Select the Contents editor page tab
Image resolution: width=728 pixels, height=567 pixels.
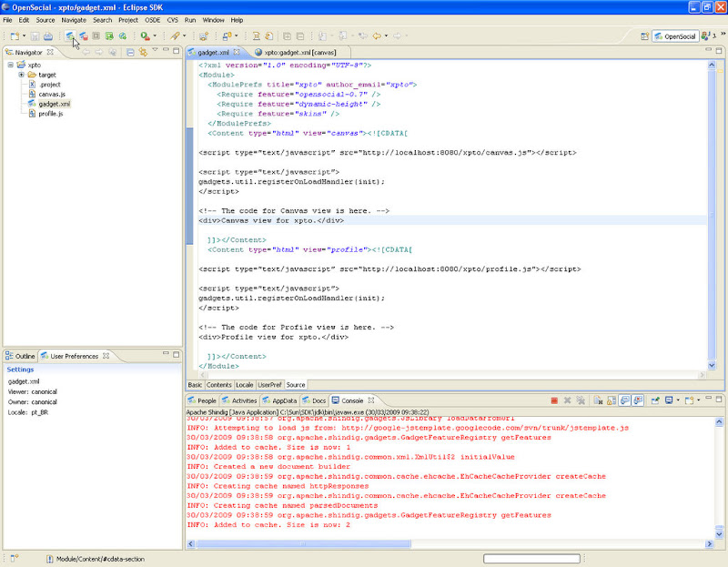coord(218,385)
